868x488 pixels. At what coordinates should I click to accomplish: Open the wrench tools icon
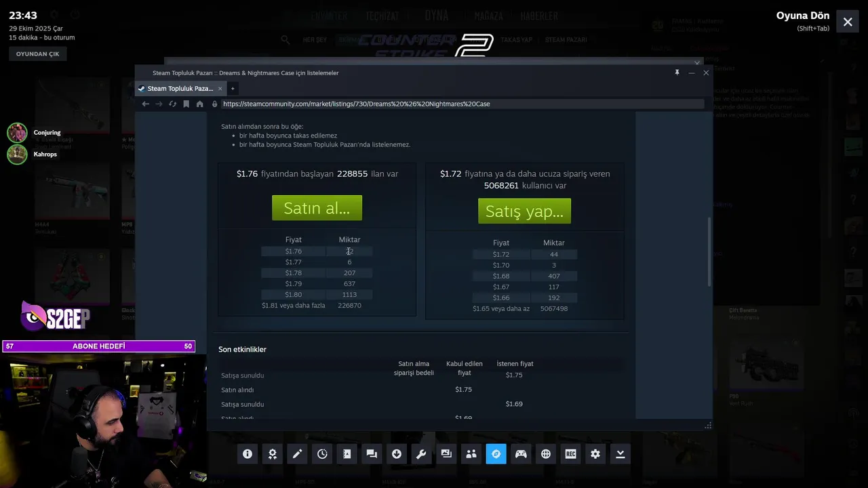tap(421, 454)
